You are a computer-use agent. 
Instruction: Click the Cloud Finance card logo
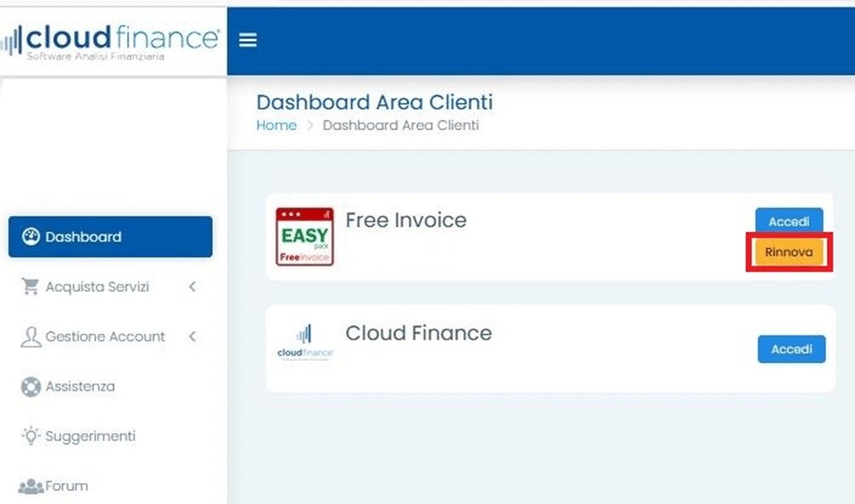tap(305, 343)
